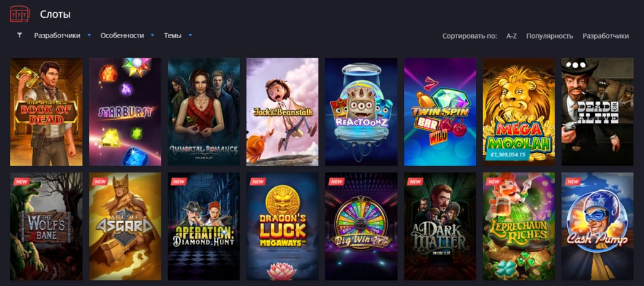Launch the Starburst slot game
This screenshot has height=286, width=644.
125,112
